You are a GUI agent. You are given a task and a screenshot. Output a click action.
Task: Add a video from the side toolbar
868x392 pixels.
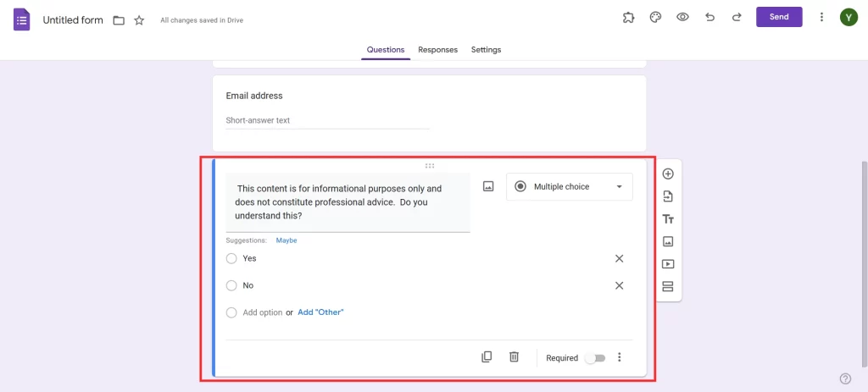pos(668,264)
